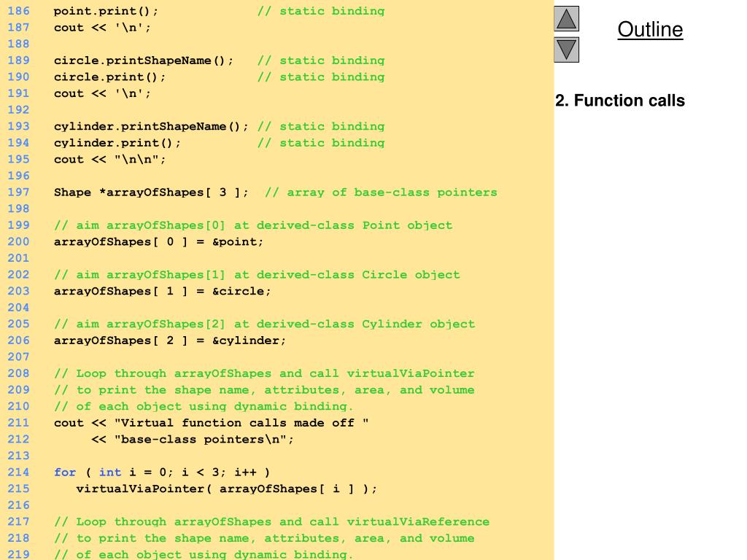Click the 'call virtualViaReference' comment on line 217
The width and height of the screenshot is (747, 560).
[271, 522]
